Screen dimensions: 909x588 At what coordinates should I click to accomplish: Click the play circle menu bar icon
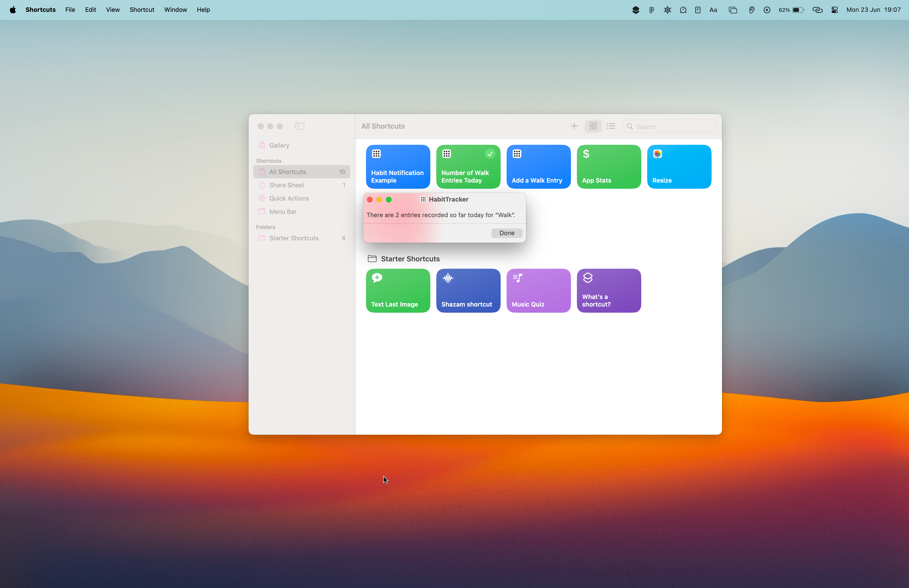(766, 10)
